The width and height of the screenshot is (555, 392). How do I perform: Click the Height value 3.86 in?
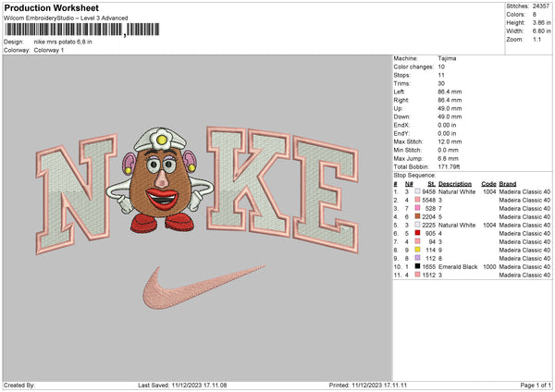541,22
